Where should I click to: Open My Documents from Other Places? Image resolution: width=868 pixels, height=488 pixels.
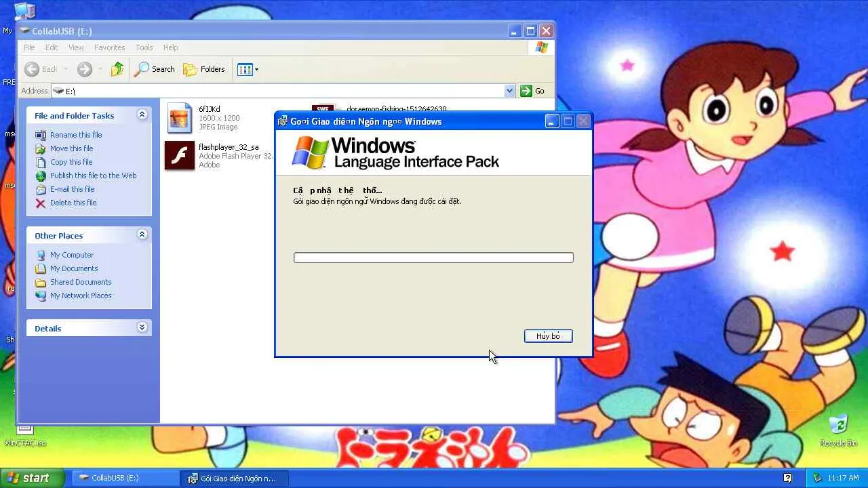[74, 268]
